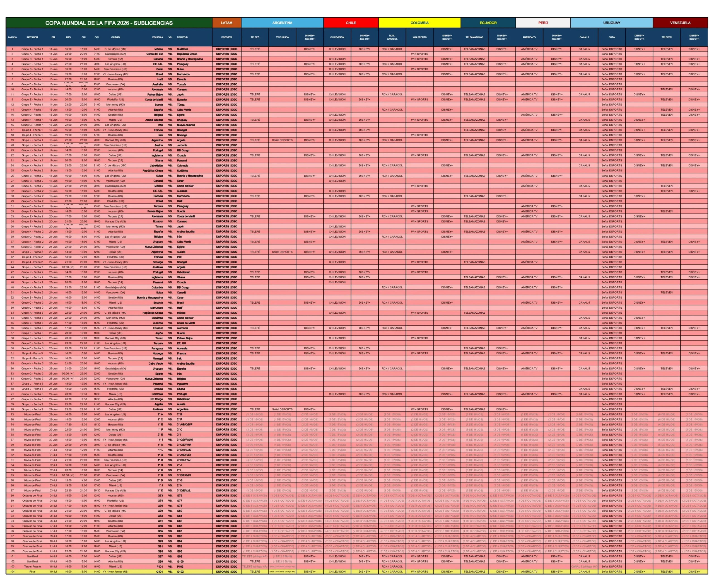Select the dark red VENEZUELA region header

coord(680,23)
